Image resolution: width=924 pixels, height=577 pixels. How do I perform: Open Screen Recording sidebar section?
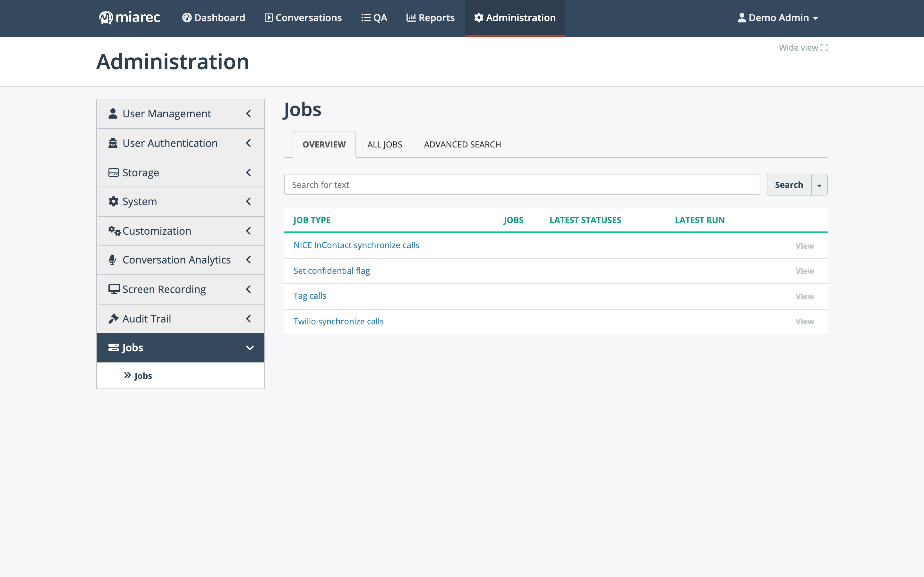tap(181, 289)
